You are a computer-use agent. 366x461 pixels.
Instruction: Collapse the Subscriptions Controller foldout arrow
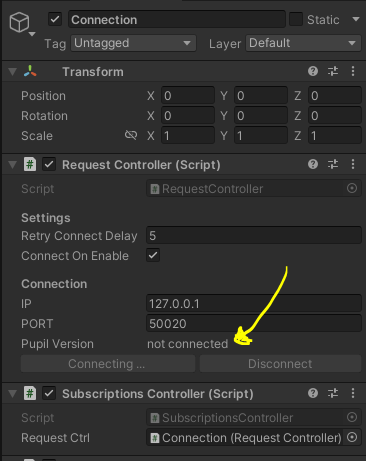pos(13,394)
